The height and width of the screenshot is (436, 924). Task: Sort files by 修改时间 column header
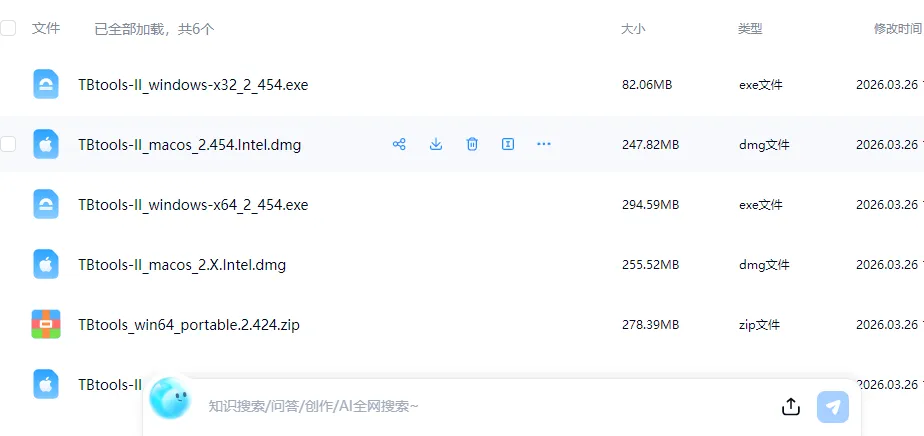[x=898, y=28]
